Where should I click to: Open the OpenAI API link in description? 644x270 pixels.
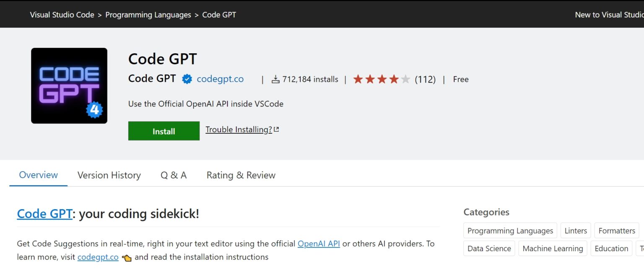[x=319, y=244]
